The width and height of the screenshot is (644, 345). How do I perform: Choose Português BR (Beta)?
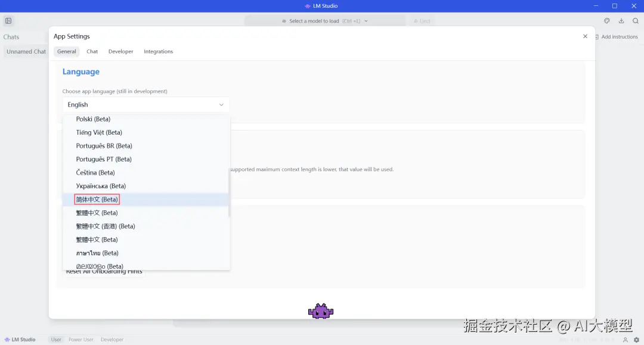[146, 145]
